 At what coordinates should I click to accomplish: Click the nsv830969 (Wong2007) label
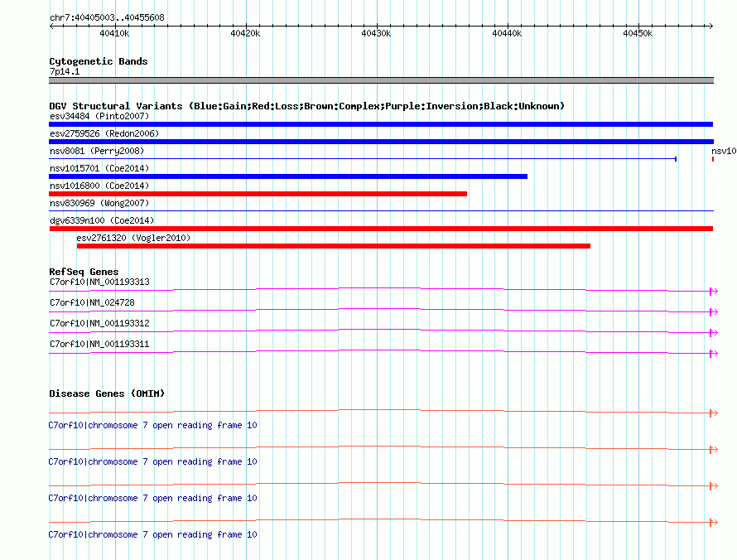(99, 203)
